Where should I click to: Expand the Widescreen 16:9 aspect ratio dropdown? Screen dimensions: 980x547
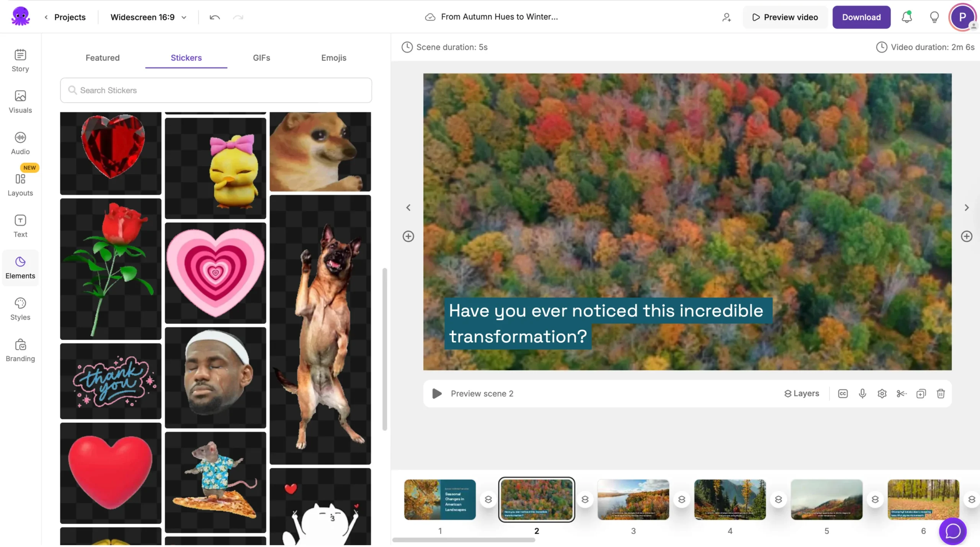click(x=149, y=17)
